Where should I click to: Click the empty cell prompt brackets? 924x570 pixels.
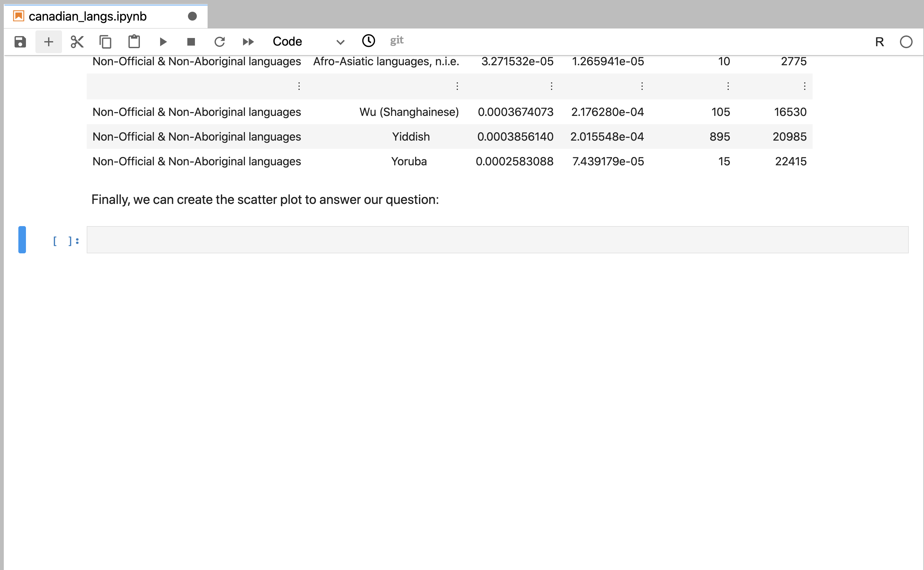66,241
